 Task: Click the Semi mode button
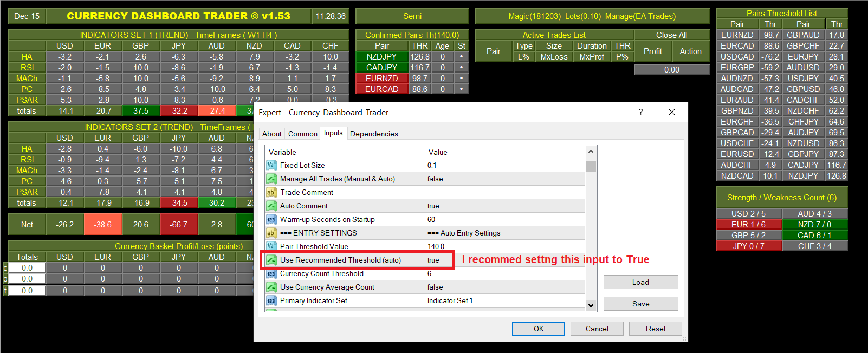click(x=412, y=16)
